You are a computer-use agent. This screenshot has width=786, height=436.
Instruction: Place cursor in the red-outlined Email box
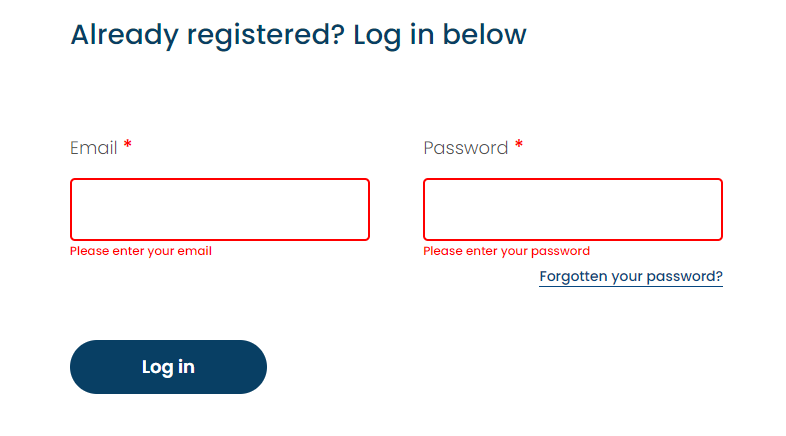pos(219,209)
